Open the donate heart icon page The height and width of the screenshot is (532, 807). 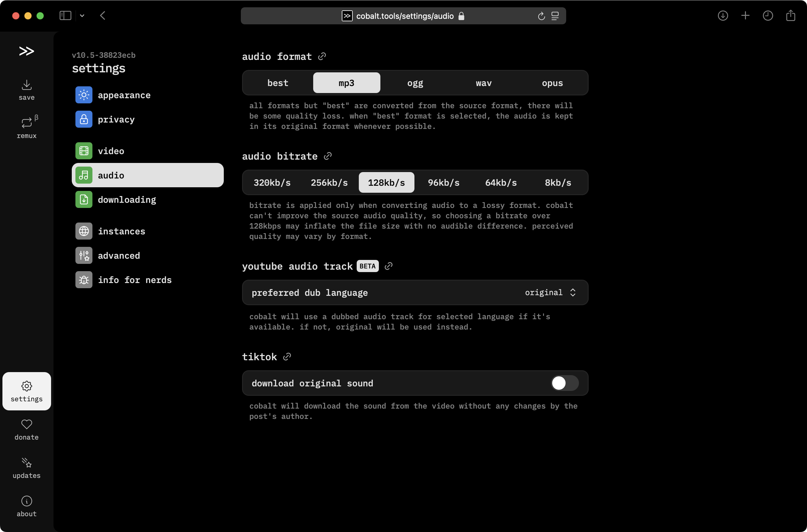click(x=26, y=429)
